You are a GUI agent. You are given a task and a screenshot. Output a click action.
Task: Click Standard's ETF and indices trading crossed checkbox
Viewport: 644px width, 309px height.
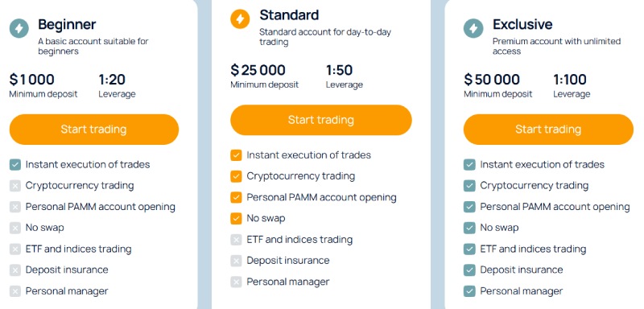pyautogui.click(x=236, y=240)
